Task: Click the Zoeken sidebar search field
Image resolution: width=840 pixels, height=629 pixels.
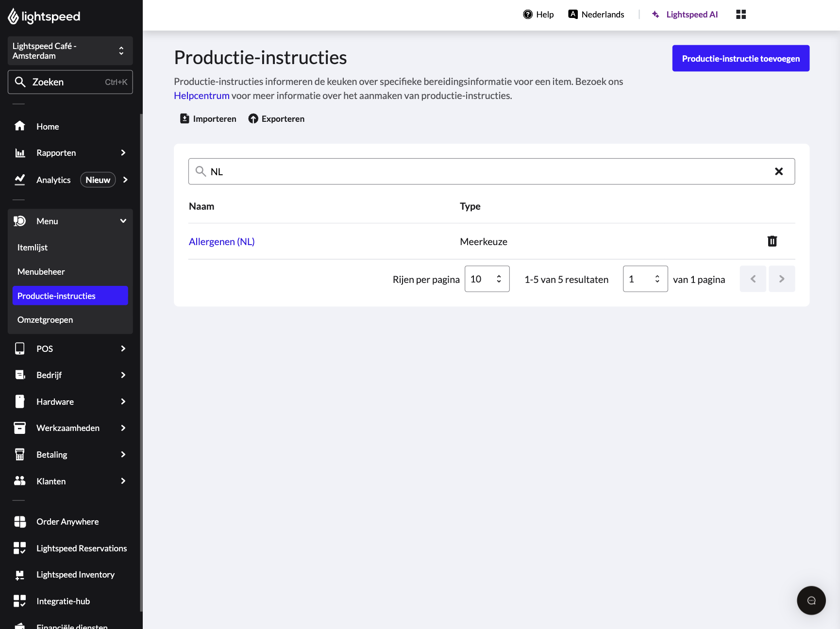Action: (x=70, y=82)
